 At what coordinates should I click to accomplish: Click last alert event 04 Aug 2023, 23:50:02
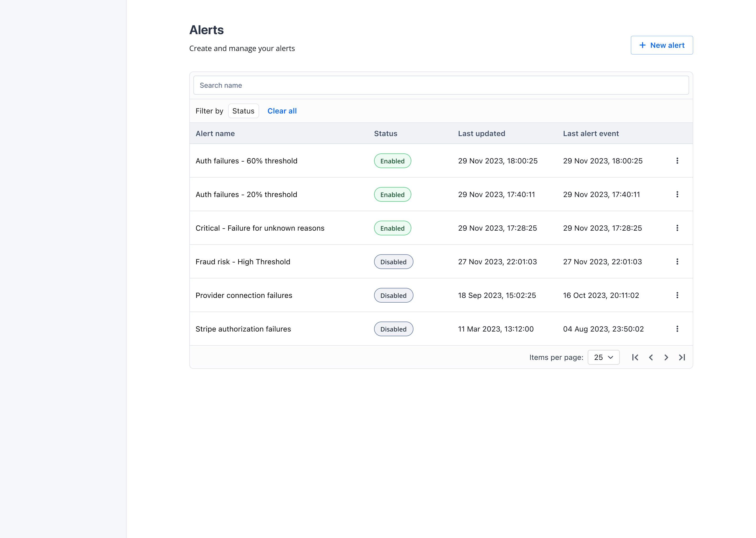click(x=603, y=329)
